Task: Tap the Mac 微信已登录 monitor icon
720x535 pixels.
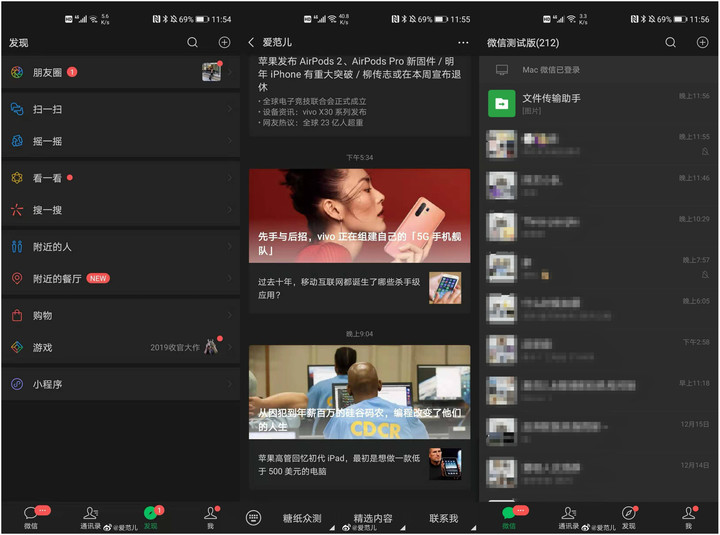Action: point(502,70)
